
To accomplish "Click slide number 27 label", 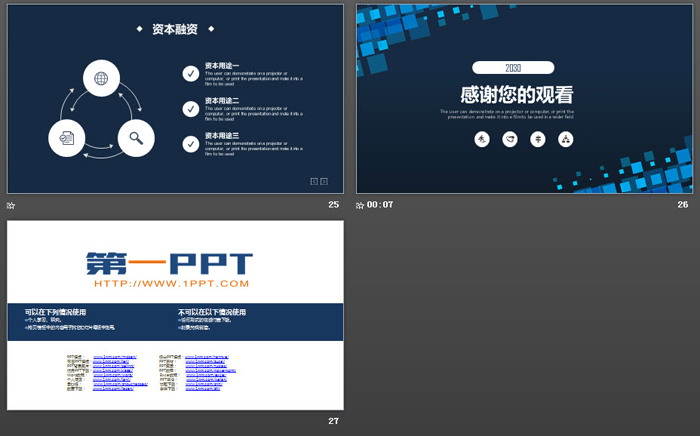I will [333, 421].
